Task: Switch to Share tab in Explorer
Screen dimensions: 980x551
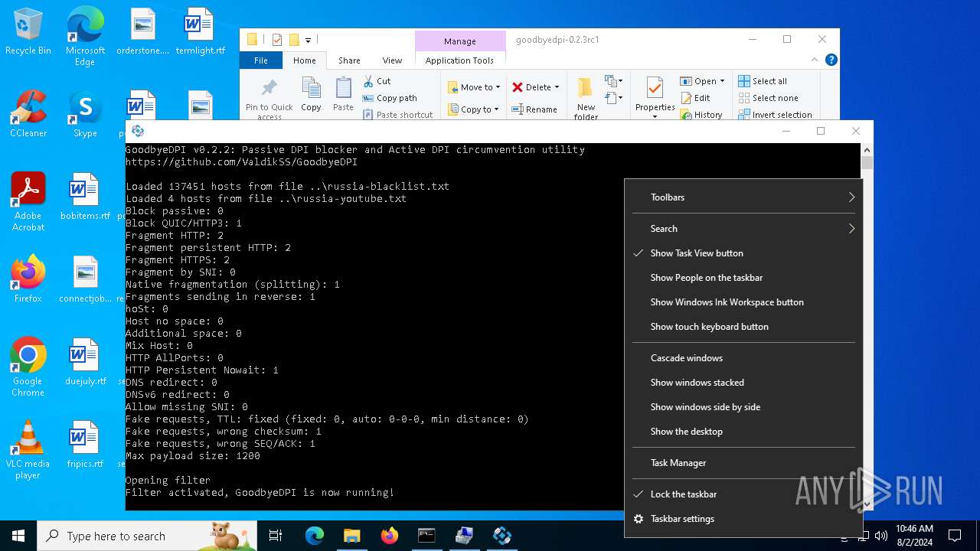Action: 349,60
